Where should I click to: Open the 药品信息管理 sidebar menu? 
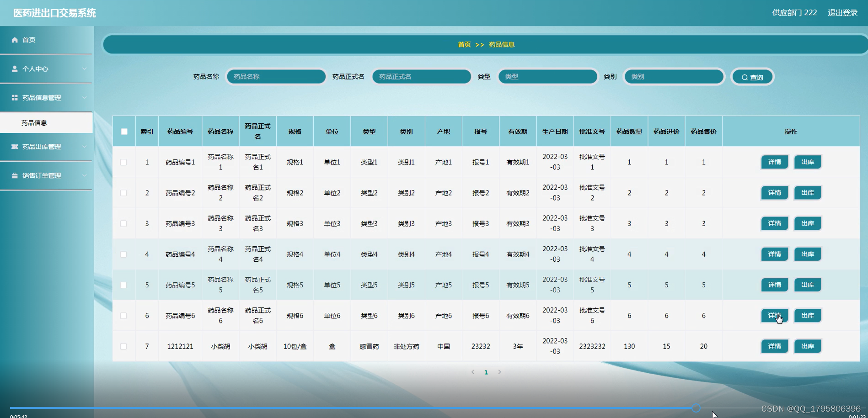click(x=46, y=97)
